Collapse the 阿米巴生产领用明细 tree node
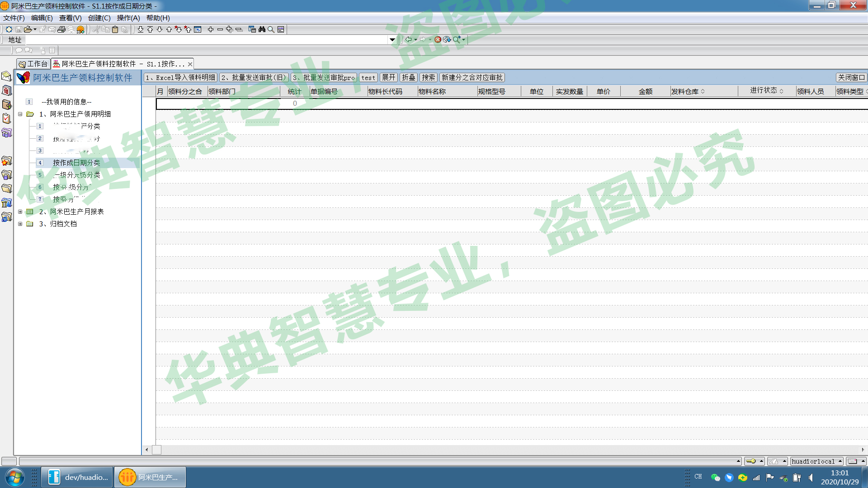This screenshot has width=868, height=488. (x=20, y=114)
